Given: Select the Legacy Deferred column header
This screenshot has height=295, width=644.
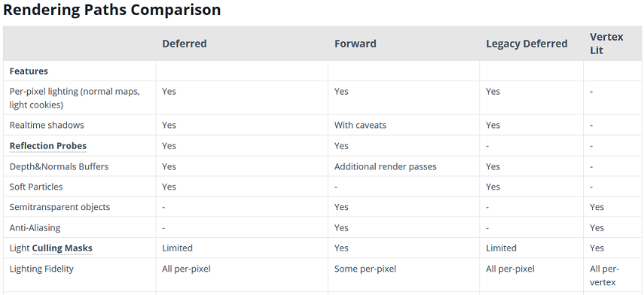Looking at the screenshot, I should (526, 44).
